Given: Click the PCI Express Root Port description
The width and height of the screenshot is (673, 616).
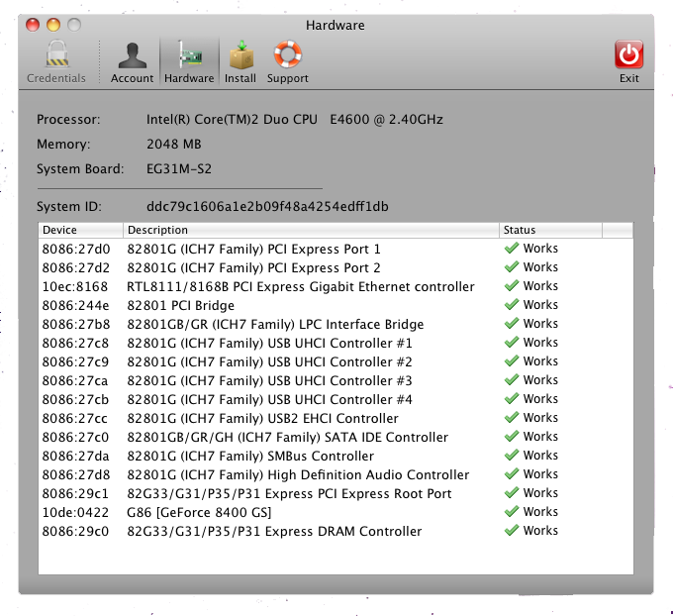Looking at the screenshot, I should (x=289, y=494).
